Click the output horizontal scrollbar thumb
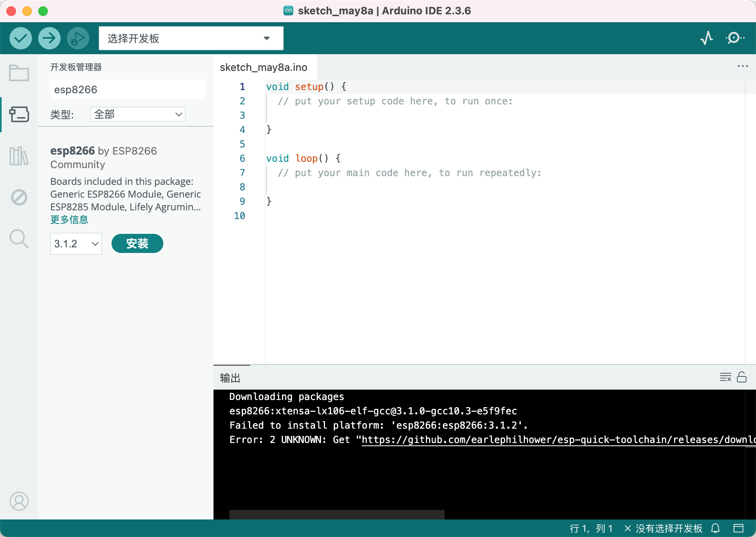This screenshot has height=537, width=756. 337,514
